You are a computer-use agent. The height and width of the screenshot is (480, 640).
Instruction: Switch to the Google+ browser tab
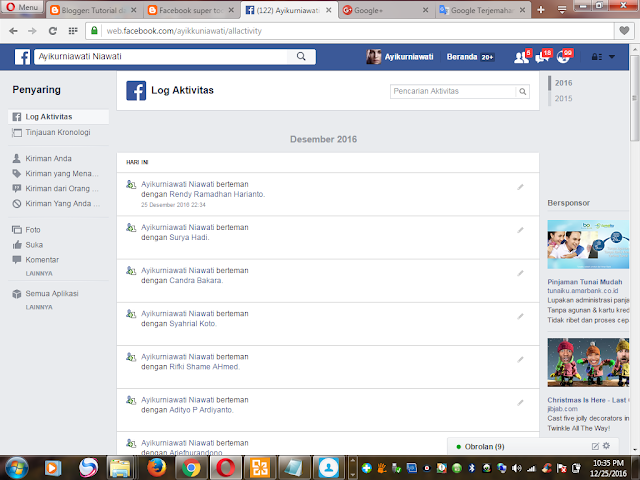(x=386, y=10)
